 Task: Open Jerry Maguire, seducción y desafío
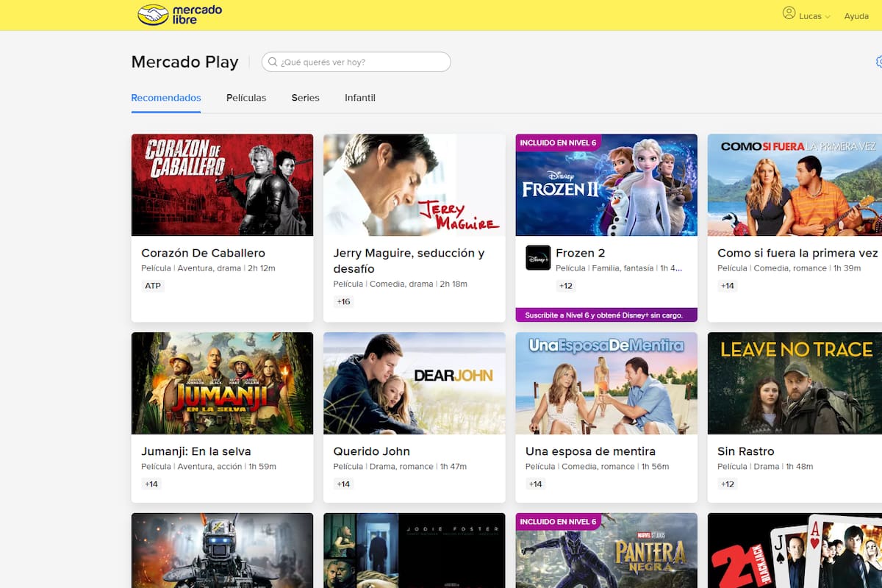(x=414, y=184)
